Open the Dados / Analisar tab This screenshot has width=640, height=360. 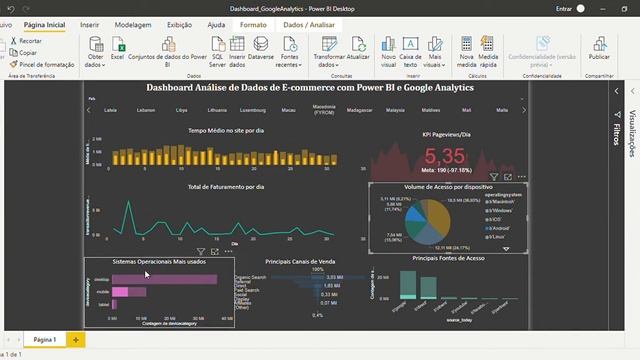(309, 25)
